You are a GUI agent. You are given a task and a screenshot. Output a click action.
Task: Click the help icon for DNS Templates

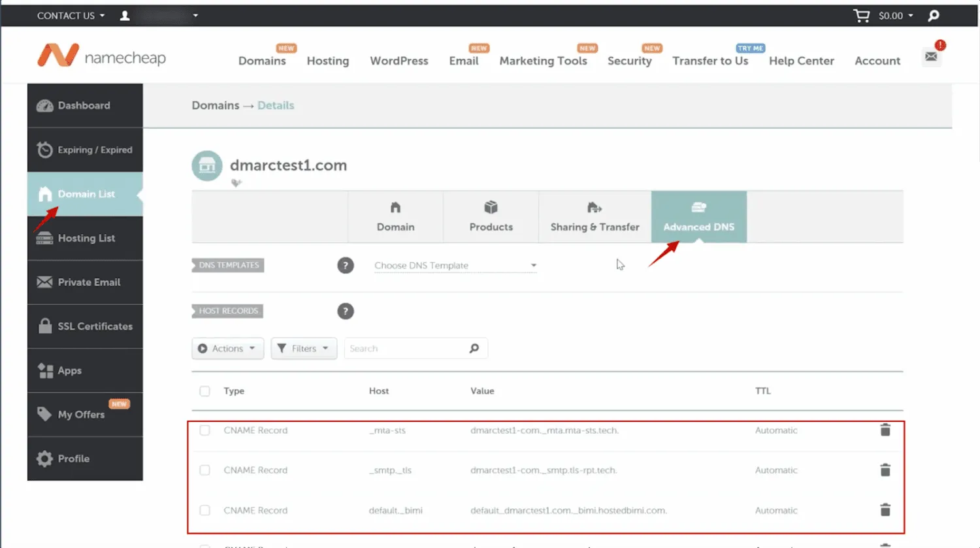[x=346, y=265]
